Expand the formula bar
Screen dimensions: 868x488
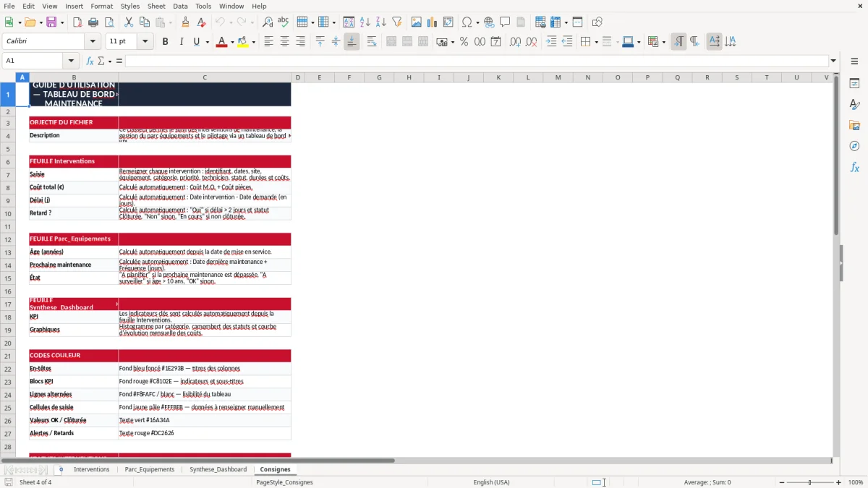pos(833,61)
